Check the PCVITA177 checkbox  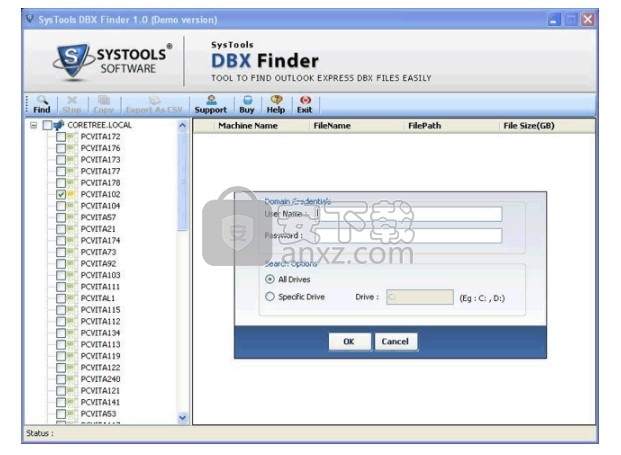pyautogui.click(x=61, y=171)
